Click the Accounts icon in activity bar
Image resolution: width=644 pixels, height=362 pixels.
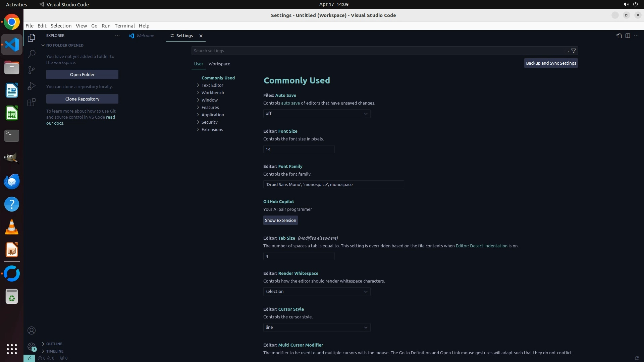[x=32, y=330]
